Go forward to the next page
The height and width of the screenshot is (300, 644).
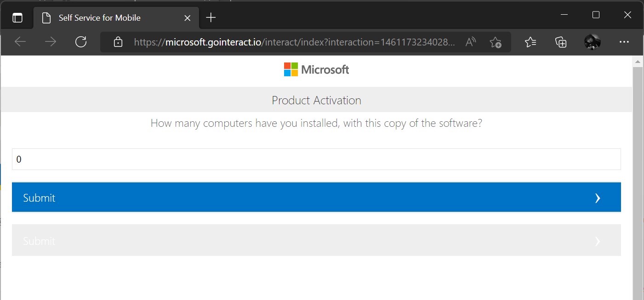pos(51,42)
